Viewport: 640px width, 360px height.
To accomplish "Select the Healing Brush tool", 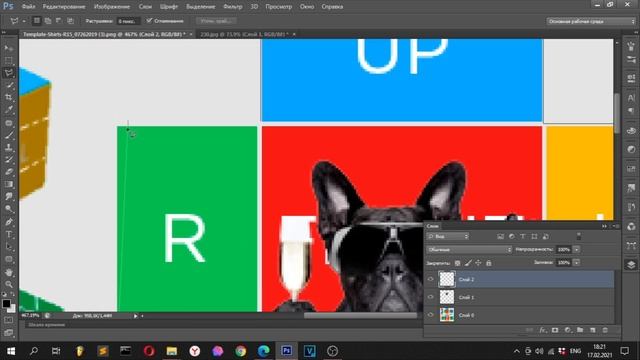I will coord(9,122).
